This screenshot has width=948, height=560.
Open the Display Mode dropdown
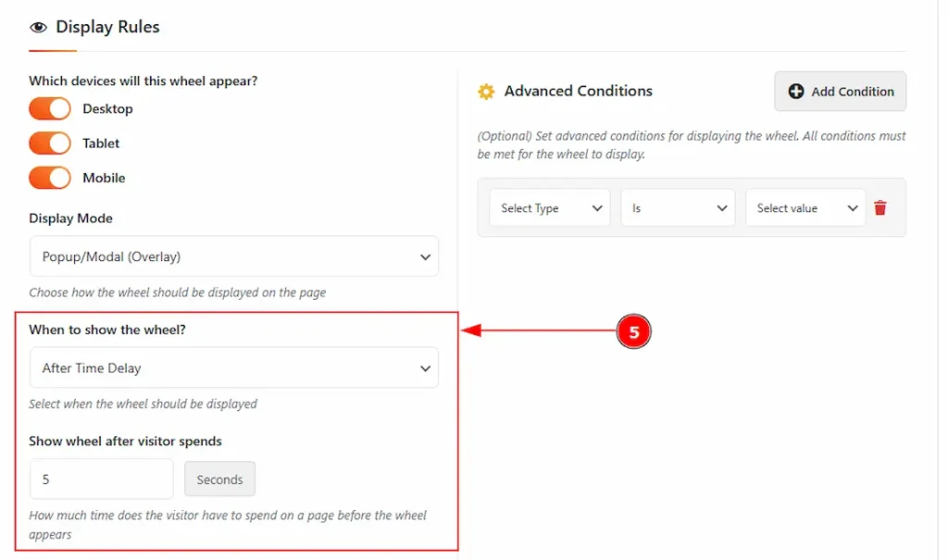(x=234, y=256)
